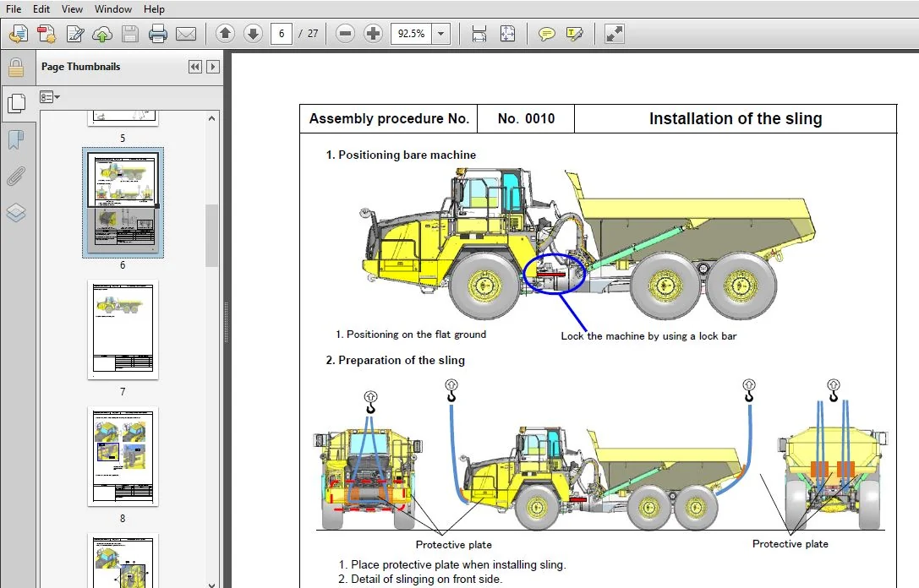Viewport: 919px width, 588px height.
Task: Click the 'Installation of the sling' title
Action: pyautogui.click(x=736, y=118)
